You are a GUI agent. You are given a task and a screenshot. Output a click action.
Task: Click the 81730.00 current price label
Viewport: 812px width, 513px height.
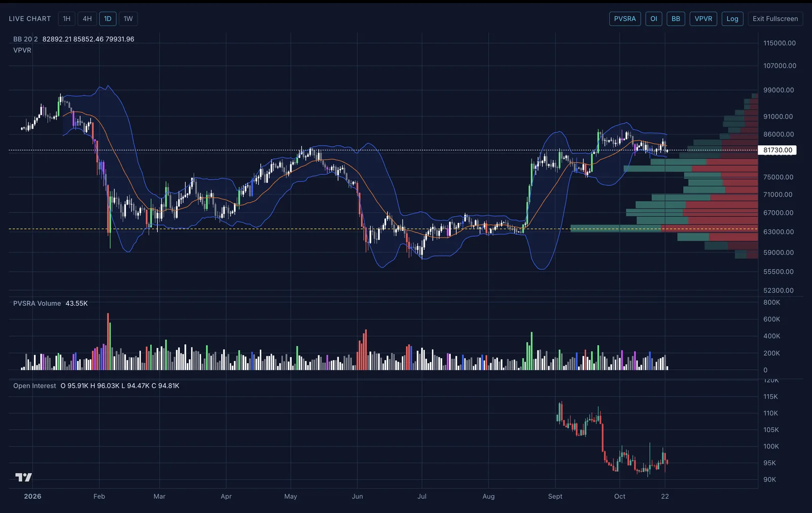[x=777, y=150]
